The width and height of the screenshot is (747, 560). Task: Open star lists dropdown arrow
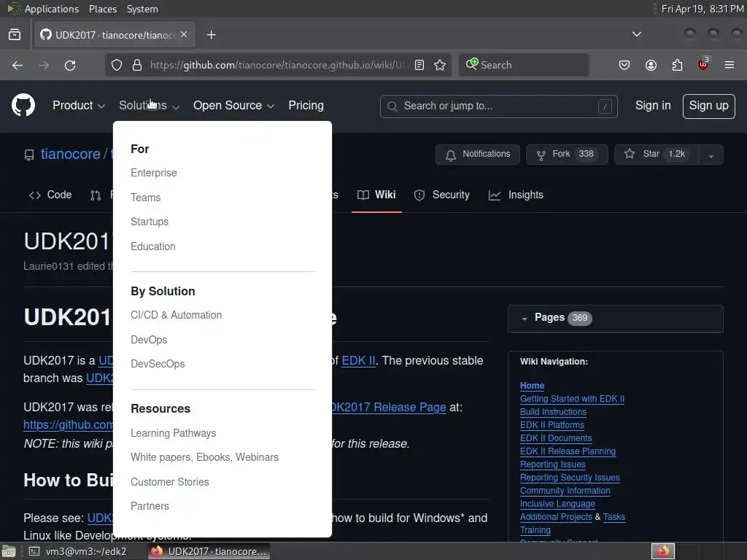tap(711, 155)
